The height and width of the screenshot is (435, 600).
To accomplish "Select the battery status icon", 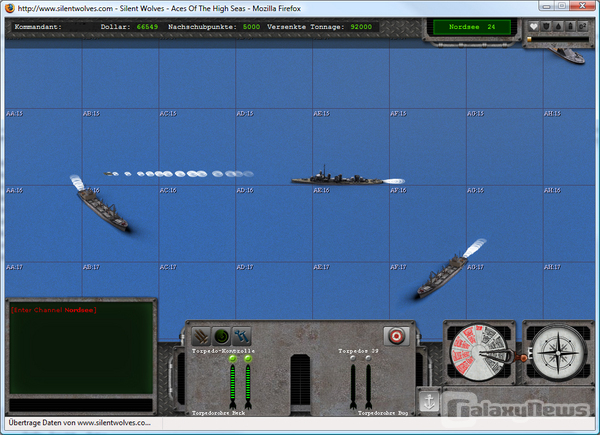I will pyautogui.click(x=569, y=27).
